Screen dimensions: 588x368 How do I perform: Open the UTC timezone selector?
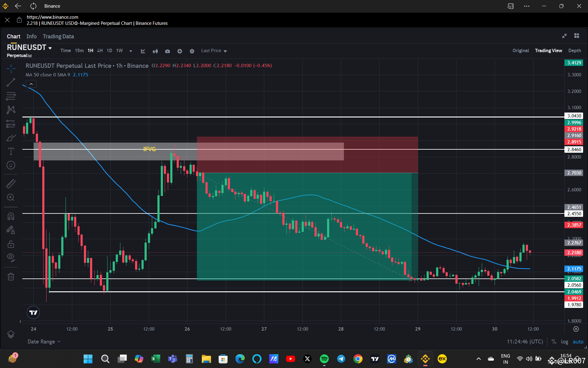coord(525,342)
